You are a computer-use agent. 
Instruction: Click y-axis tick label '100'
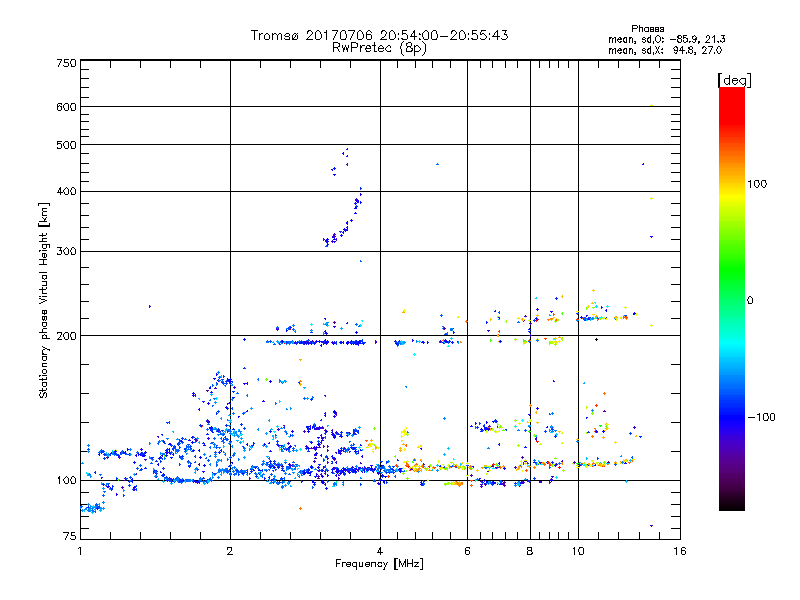click(66, 481)
